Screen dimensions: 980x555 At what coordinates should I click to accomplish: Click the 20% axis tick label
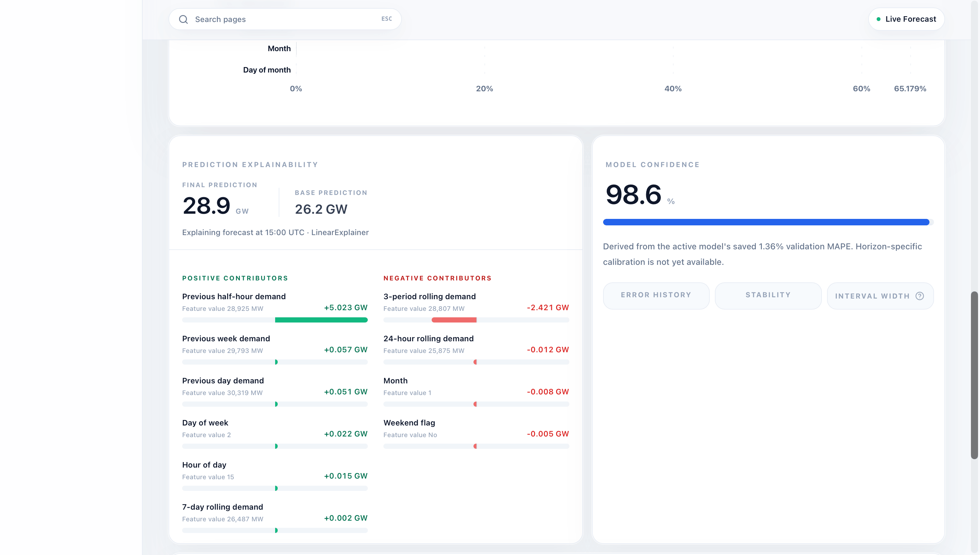tap(484, 88)
